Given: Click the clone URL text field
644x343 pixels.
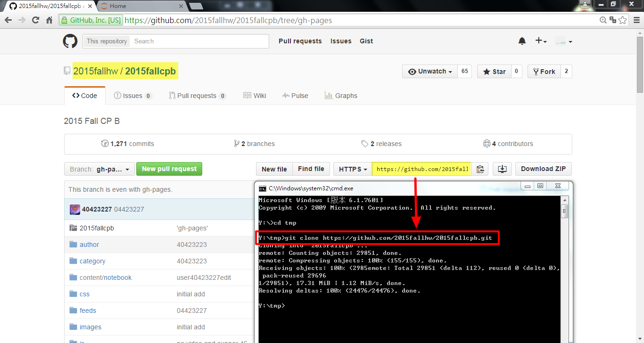Looking at the screenshot, I should pos(421,169).
